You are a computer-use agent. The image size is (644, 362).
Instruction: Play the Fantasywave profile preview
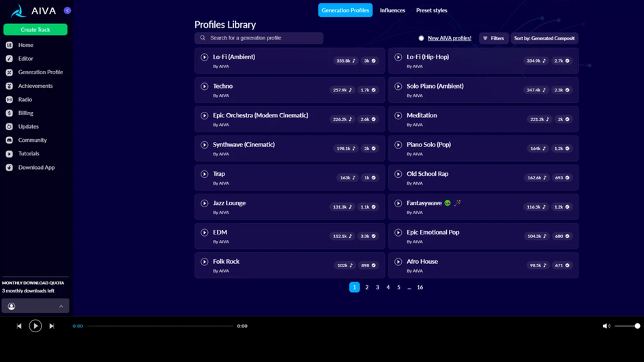pos(398,203)
